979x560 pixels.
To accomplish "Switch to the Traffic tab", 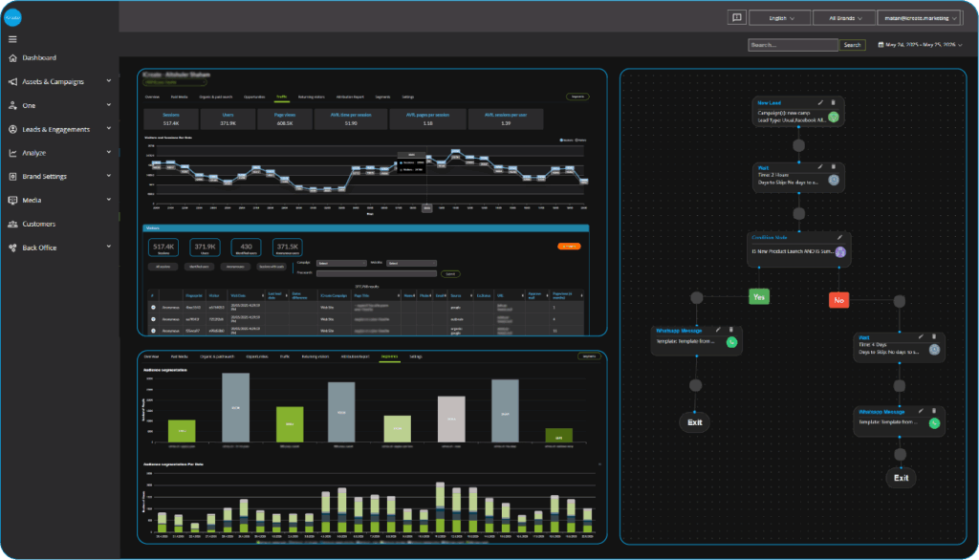I will click(281, 97).
